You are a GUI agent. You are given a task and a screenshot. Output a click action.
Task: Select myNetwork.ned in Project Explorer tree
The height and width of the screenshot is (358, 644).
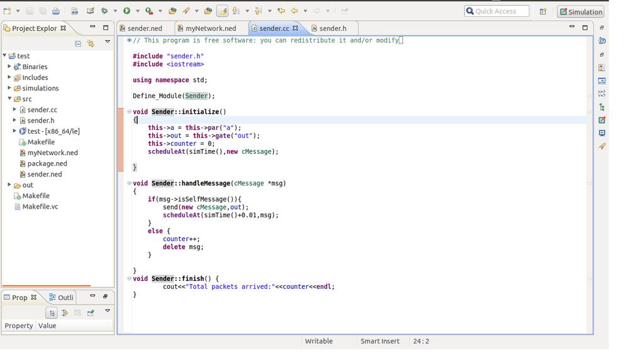[53, 153]
